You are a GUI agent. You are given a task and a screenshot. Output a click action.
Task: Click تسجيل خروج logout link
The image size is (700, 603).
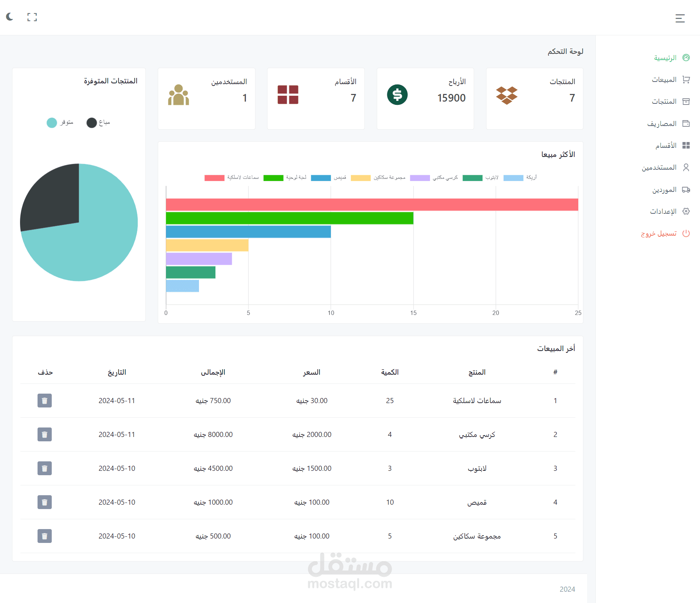point(659,233)
